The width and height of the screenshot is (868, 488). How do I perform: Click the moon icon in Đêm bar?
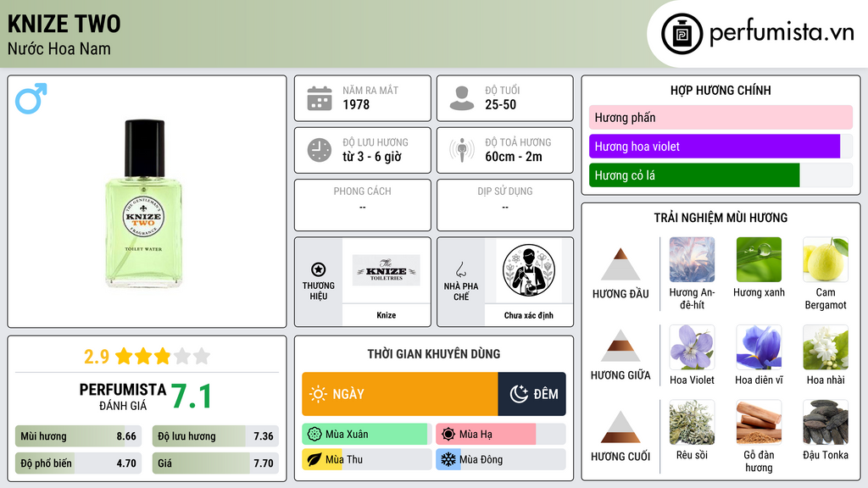(x=519, y=394)
